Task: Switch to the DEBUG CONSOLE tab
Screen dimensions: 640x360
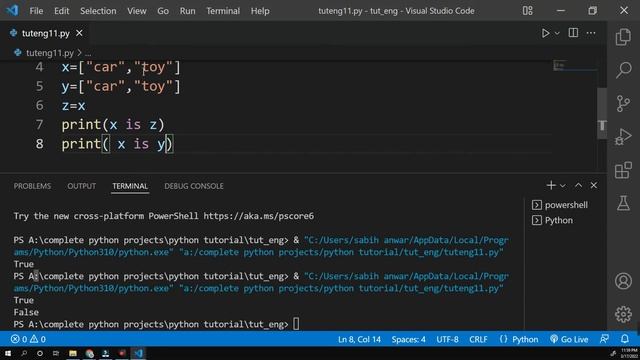Action: [194, 186]
